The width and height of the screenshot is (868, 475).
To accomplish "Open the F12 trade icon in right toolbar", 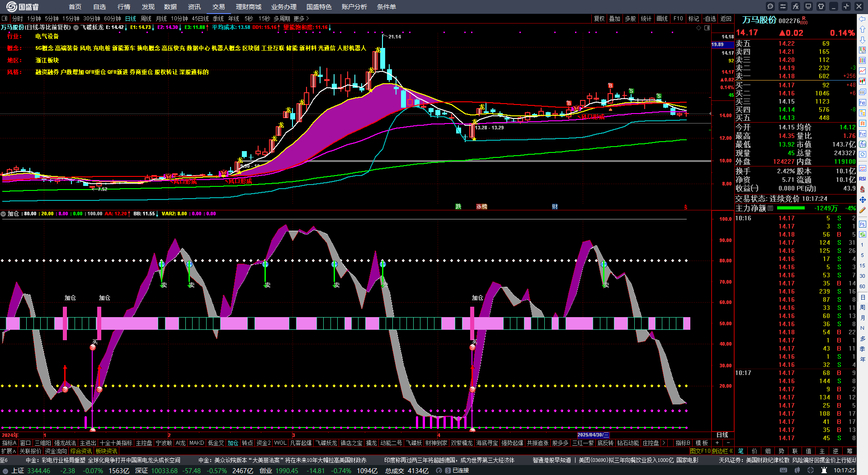I will click(863, 134).
